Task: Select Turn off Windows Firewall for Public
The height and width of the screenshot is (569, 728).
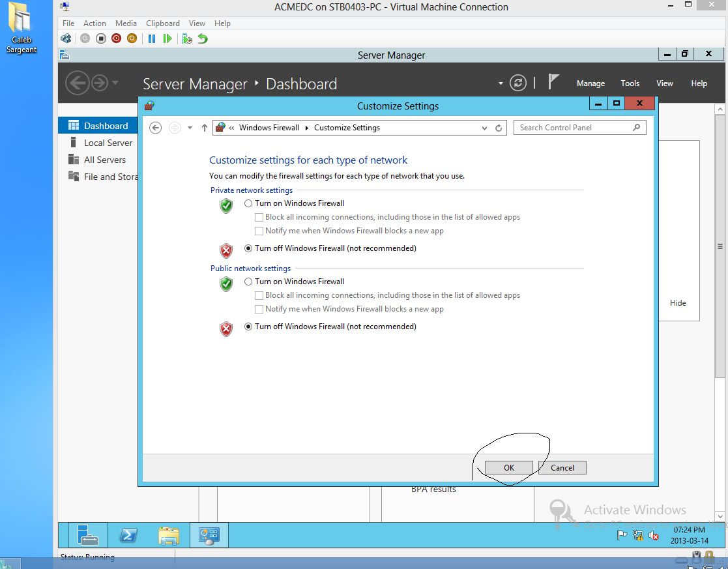Action: 248,327
